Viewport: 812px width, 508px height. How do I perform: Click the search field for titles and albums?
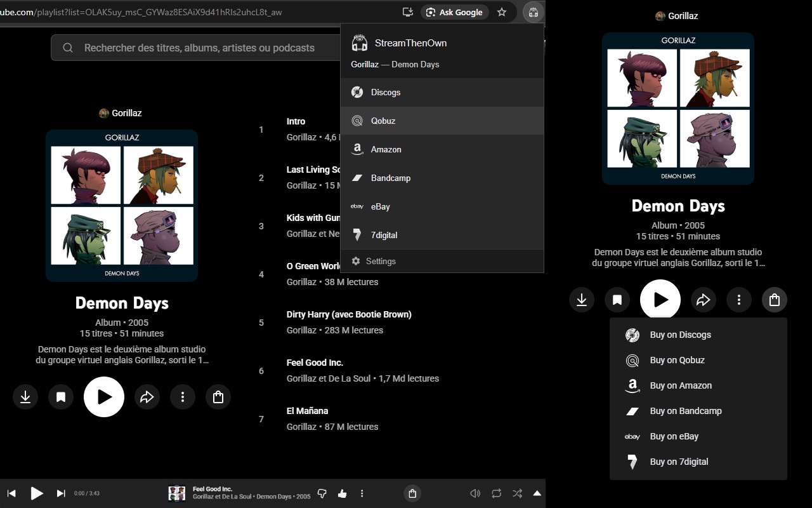point(197,48)
